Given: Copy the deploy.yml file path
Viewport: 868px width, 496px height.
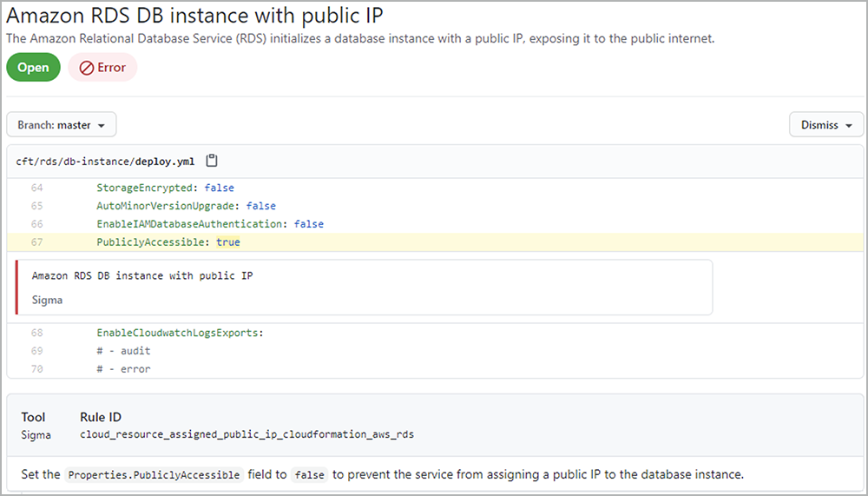Looking at the screenshot, I should 212,161.
